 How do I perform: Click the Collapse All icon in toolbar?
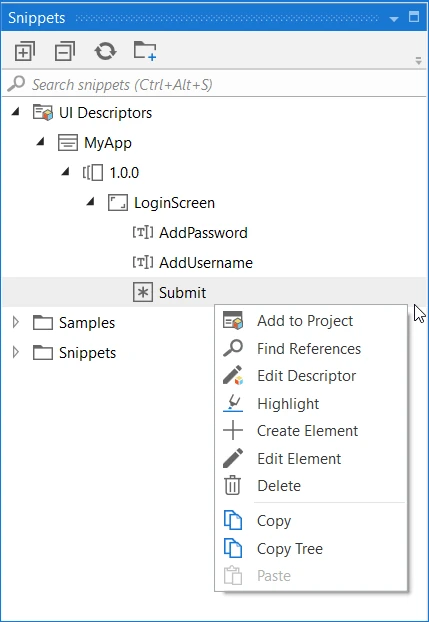pyautogui.click(x=65, y=51)
